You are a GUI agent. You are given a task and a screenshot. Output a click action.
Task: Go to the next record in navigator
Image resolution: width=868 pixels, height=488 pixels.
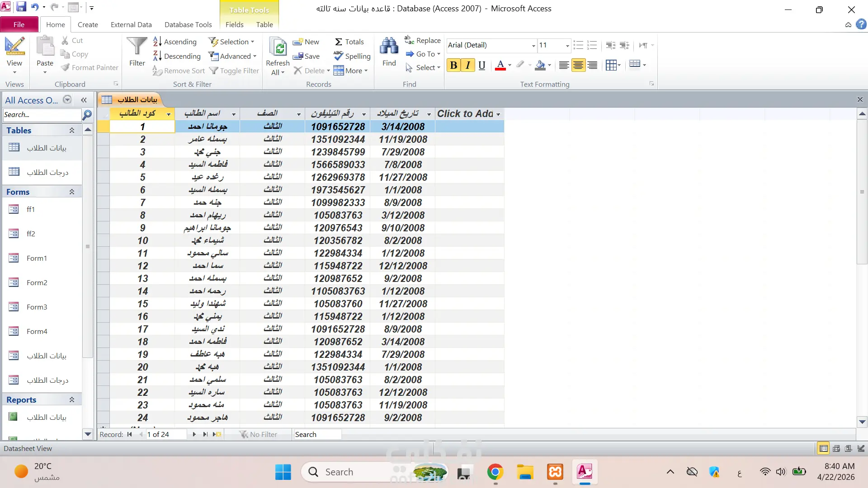(x=194, y=434)
